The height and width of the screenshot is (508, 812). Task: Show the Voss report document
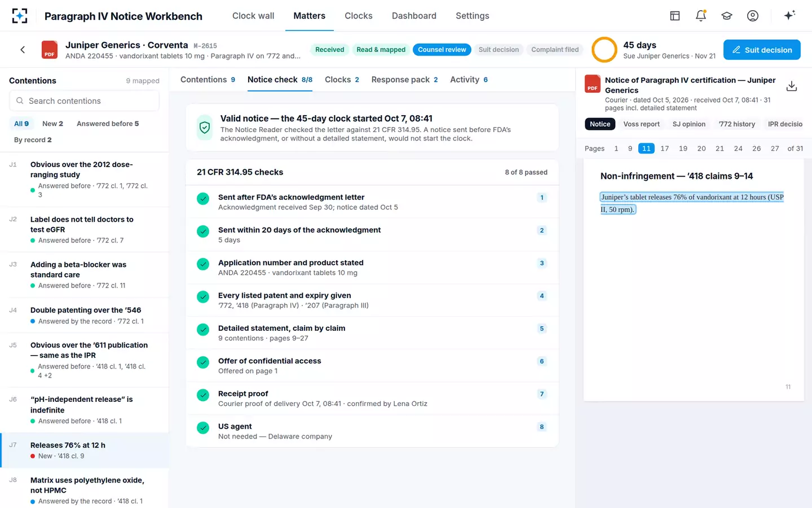[x=641, y=124]
